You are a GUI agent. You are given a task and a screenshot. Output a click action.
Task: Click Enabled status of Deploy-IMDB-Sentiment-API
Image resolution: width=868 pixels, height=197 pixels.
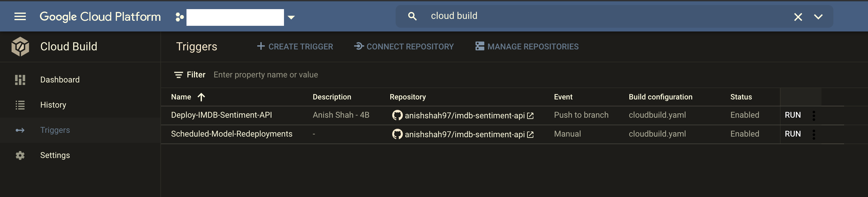[745, 115]
